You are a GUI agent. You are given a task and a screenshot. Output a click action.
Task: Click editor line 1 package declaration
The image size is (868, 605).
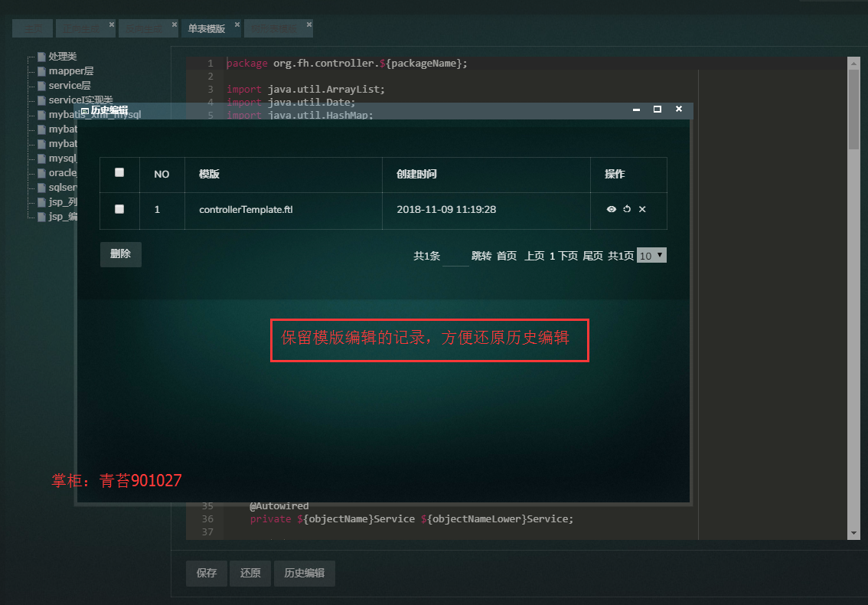coord(347,63)
